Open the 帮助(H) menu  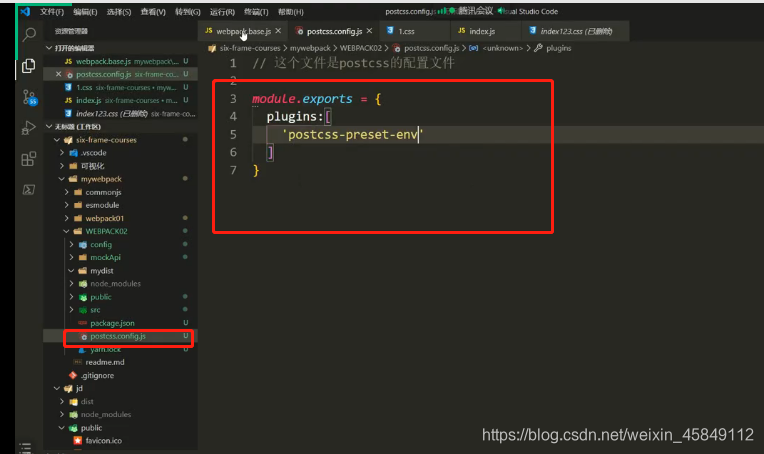tap(290, 11)
